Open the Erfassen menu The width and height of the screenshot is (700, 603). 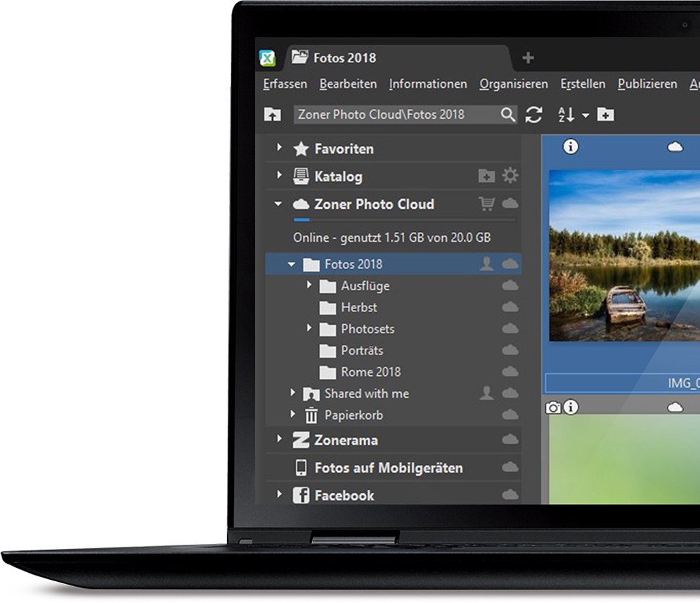285,84
